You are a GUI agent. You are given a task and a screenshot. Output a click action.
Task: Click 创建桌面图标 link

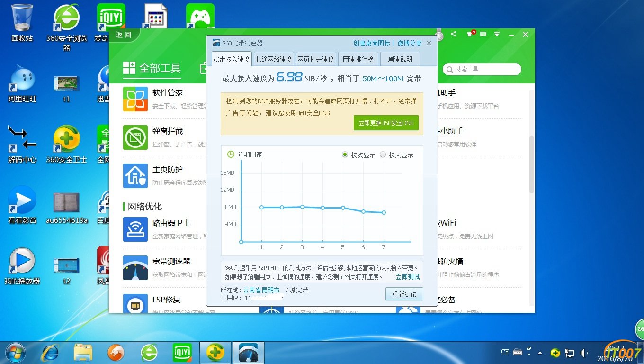[372, 43]
